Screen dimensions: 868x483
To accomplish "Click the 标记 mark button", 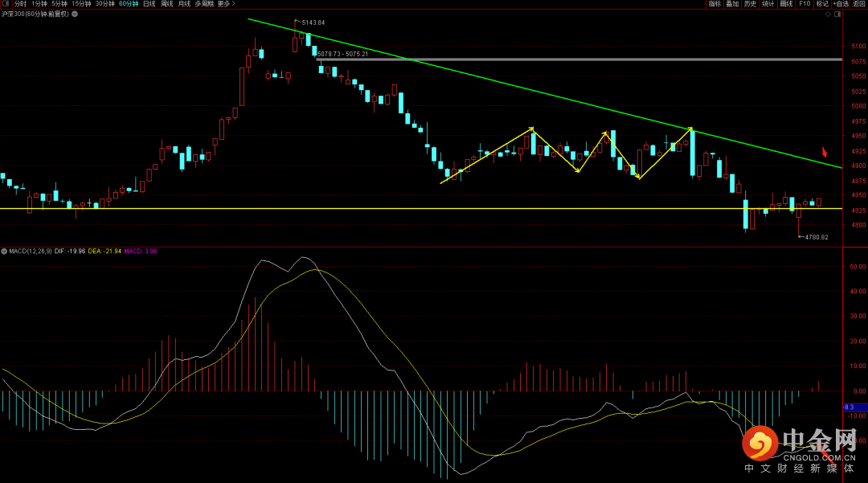I will point(822,4).
